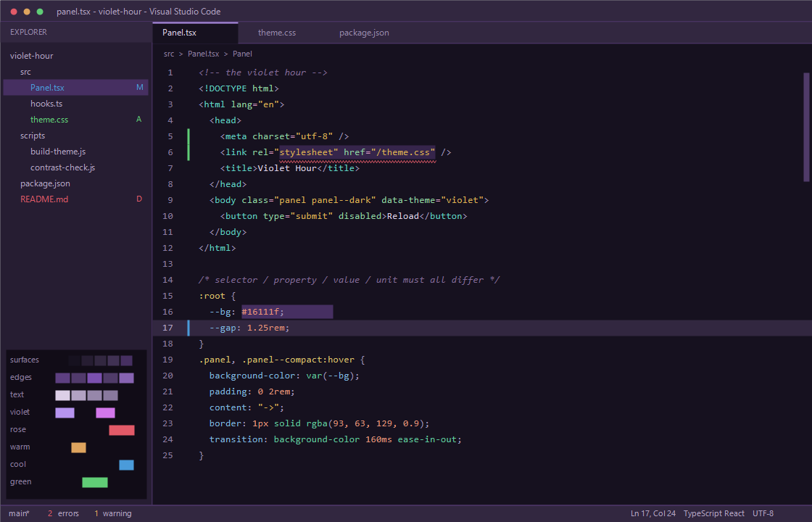Collapse the scripts folder in Explorer

[x=33, y=136]
